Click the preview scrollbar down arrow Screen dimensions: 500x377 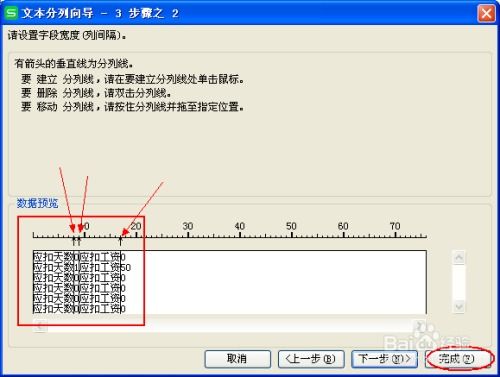click(459, 306)
